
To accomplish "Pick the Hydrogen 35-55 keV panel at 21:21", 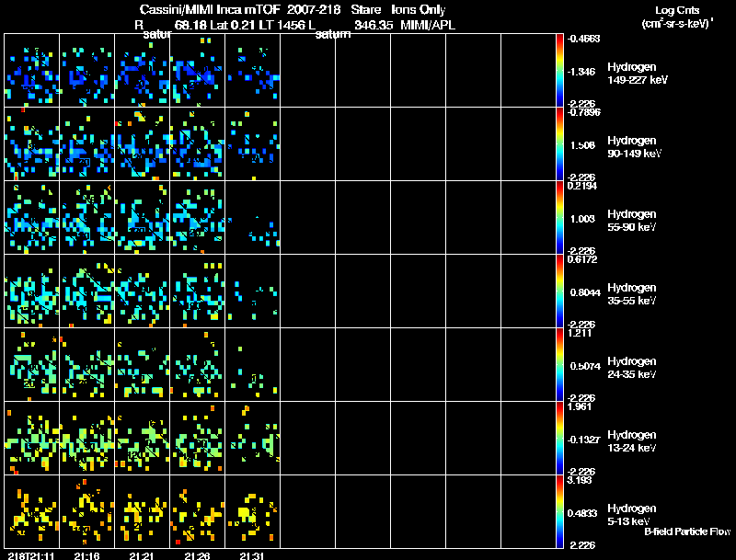I will (143, 291).
